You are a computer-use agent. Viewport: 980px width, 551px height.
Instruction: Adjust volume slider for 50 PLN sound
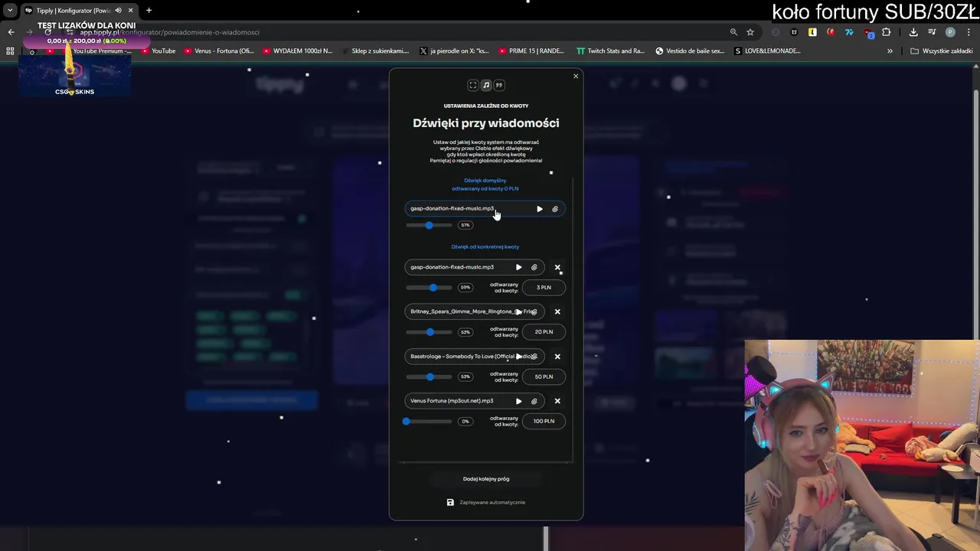429,377
